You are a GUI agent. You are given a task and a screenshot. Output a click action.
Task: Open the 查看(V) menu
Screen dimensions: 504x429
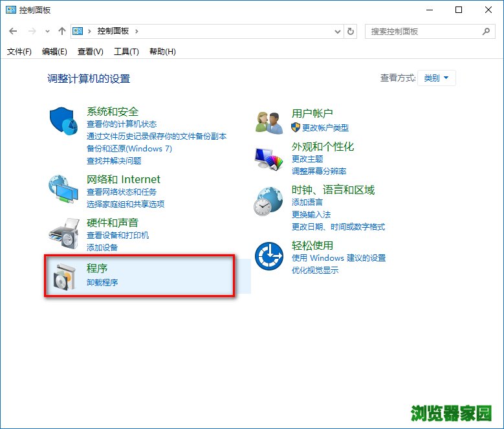tap(90, 52)
